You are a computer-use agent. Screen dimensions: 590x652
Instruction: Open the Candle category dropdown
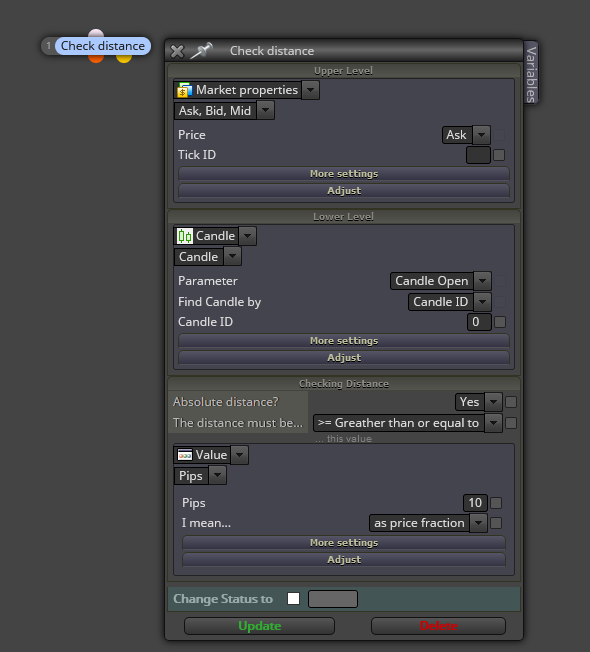pos(247,236)
